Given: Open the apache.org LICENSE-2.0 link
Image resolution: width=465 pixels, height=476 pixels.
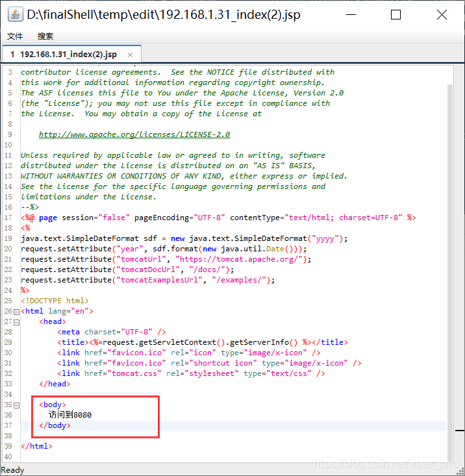Looking at the screenshot, I should 134,134.
